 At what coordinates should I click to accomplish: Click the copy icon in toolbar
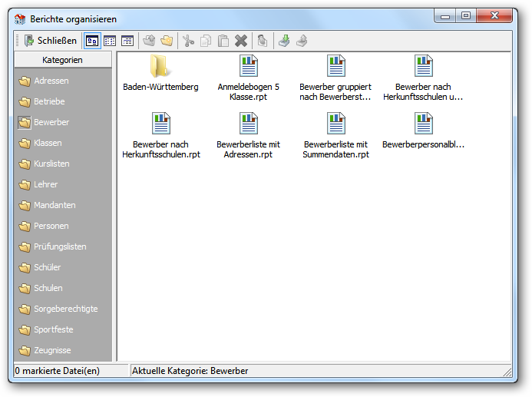206,41
